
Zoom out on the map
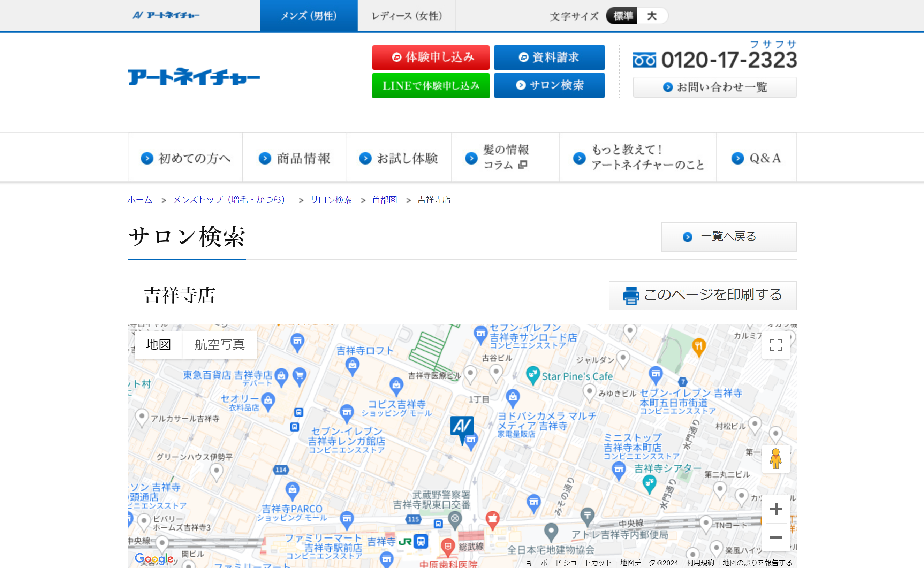776,537
